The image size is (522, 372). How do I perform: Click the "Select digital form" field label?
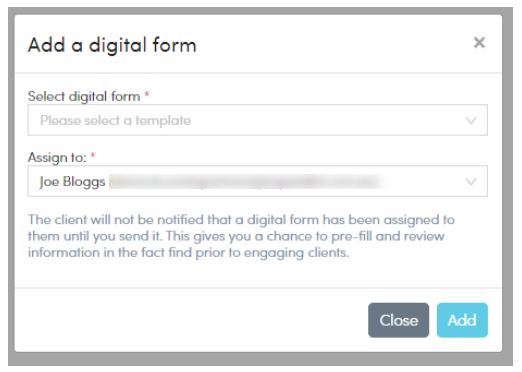(84, 96)
